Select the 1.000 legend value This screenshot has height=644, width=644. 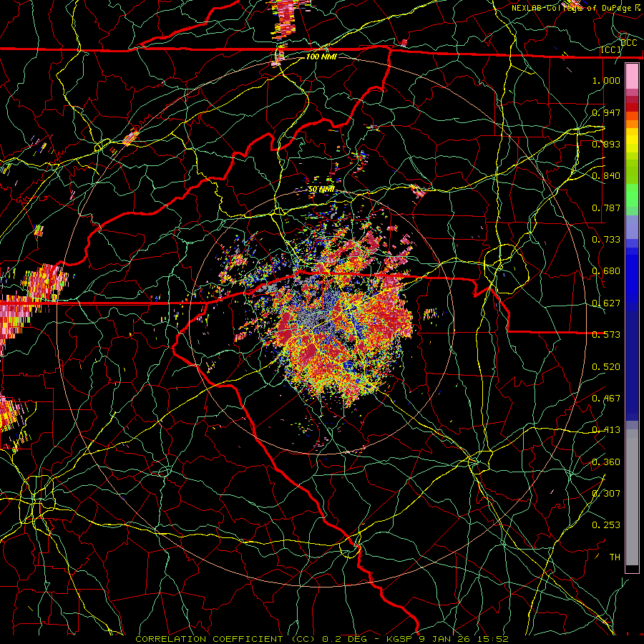coord(606,80)
